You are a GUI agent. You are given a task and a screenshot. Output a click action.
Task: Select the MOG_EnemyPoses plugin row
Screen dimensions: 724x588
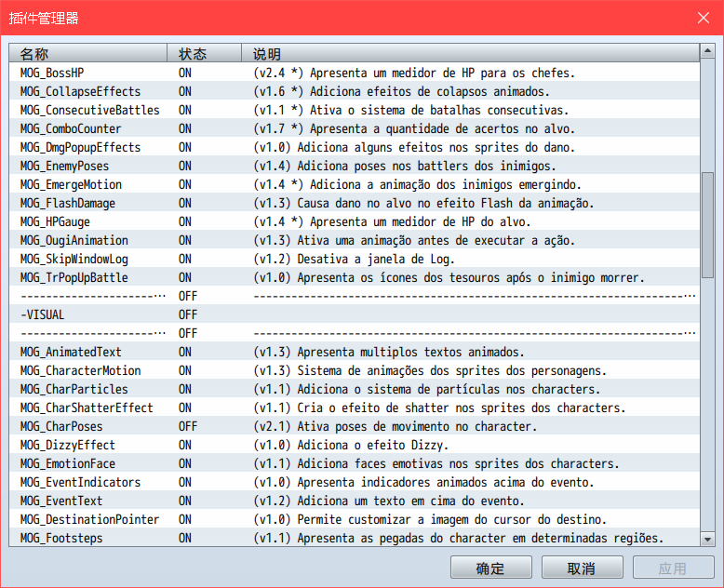click(355, 166)
